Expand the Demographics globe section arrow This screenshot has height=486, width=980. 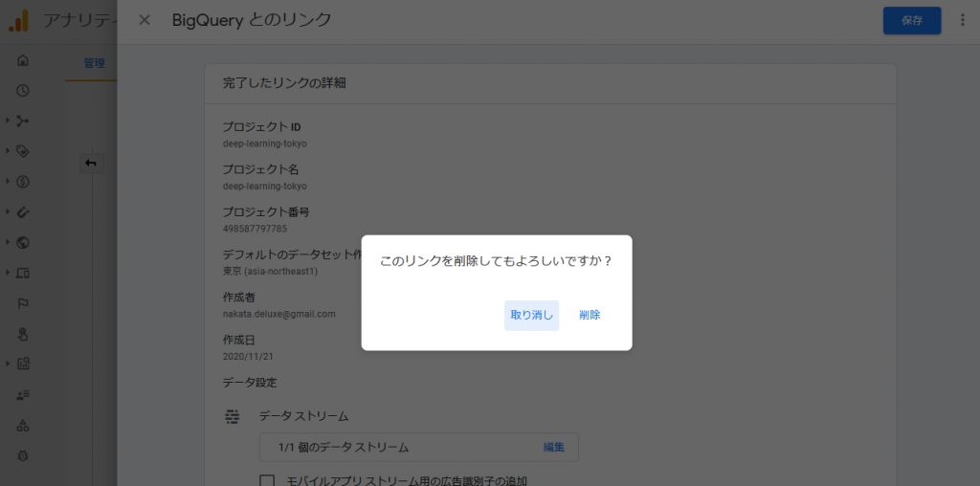[8, 242]
